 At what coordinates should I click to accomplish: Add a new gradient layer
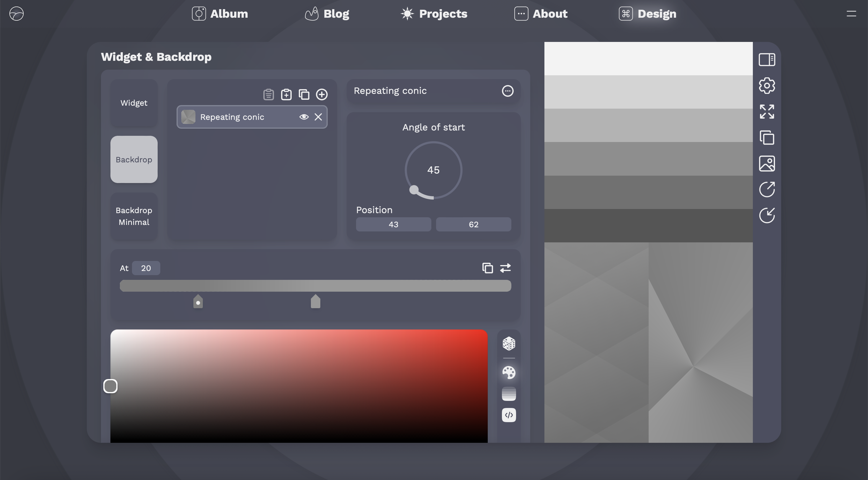322,94
